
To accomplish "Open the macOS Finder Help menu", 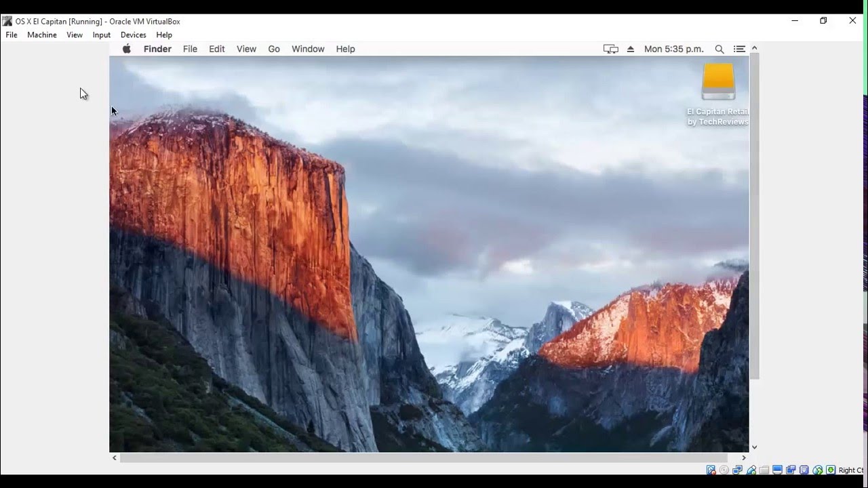I will pyautogui.click(x=345, y=49).
